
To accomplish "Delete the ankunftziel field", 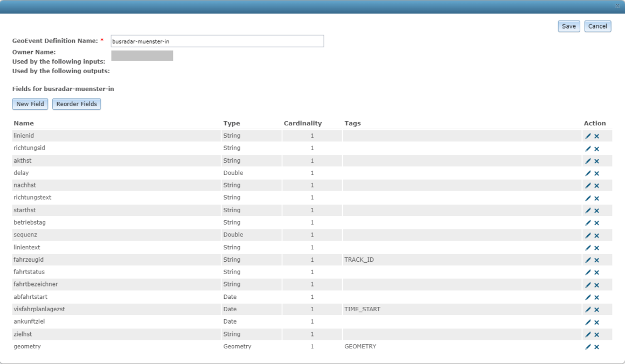I will 596,322.
